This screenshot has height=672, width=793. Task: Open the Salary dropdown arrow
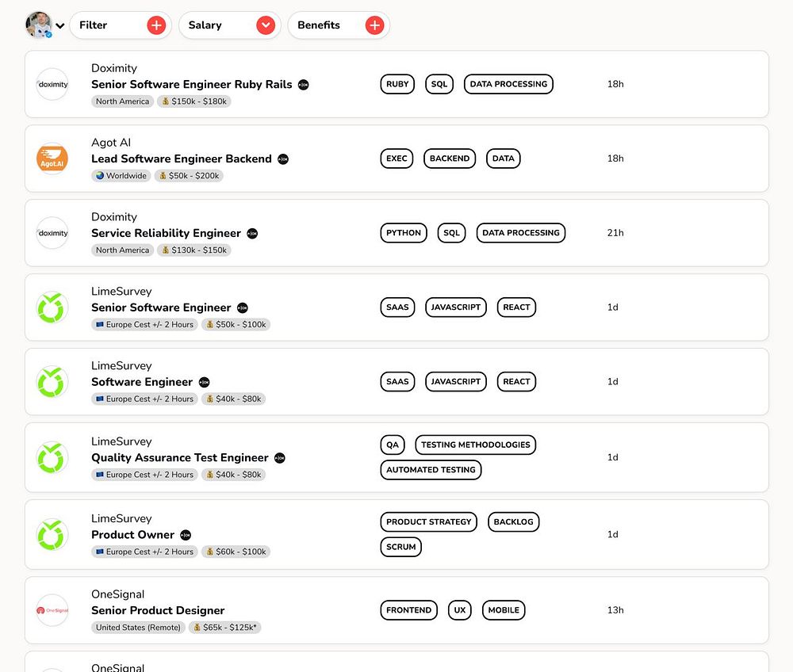[266, 25]
